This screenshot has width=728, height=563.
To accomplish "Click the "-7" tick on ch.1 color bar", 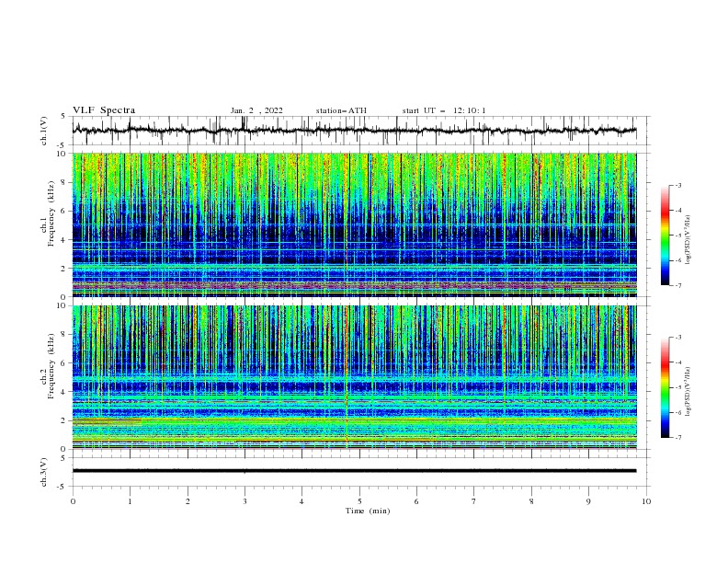I will (678, 285).
